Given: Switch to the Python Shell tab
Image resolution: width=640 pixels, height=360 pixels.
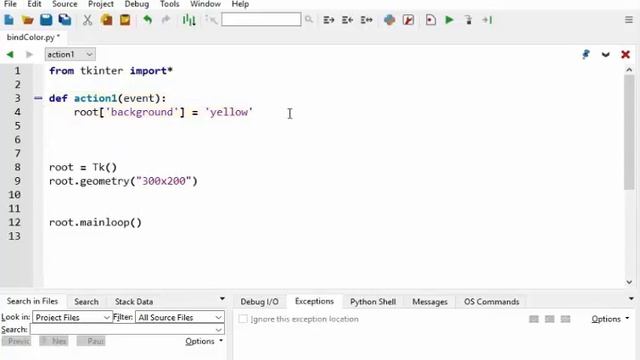Looking at the screenshot, I should 373,302.
